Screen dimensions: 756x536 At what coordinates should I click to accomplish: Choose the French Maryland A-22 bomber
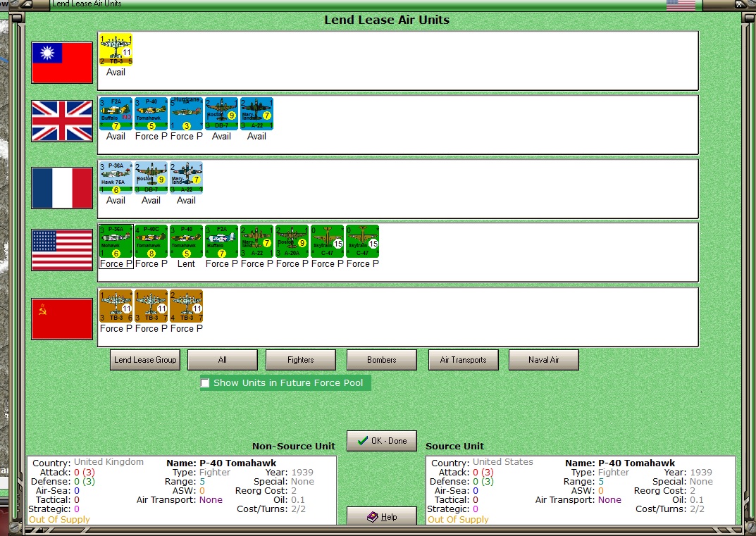pos(186,178)
